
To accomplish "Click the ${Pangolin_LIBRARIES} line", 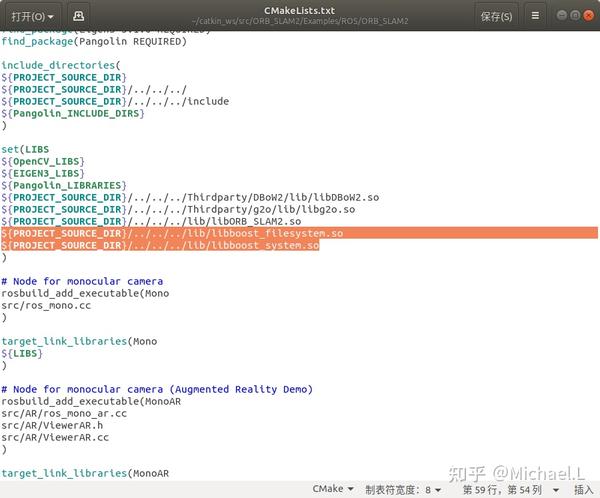I will coord(64,185).
